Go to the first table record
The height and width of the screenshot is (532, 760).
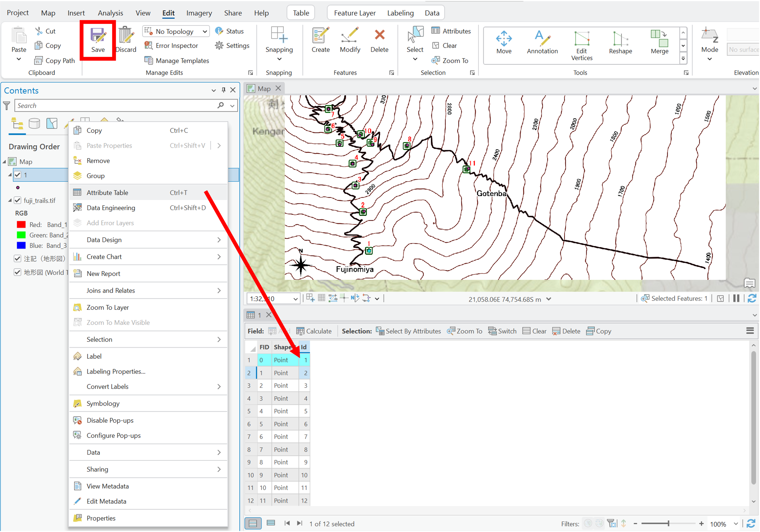click(287, 523)
